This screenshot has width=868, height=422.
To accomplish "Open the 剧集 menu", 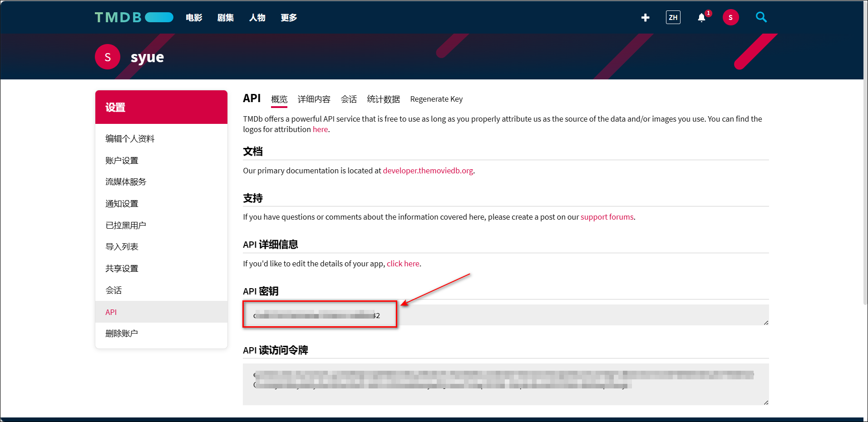I will pos(226,18).
